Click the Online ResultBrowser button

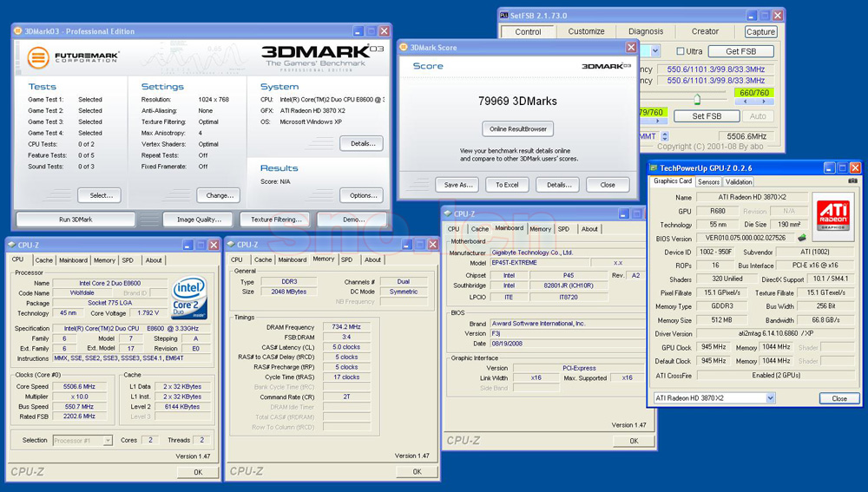click(x=517, y=129)
